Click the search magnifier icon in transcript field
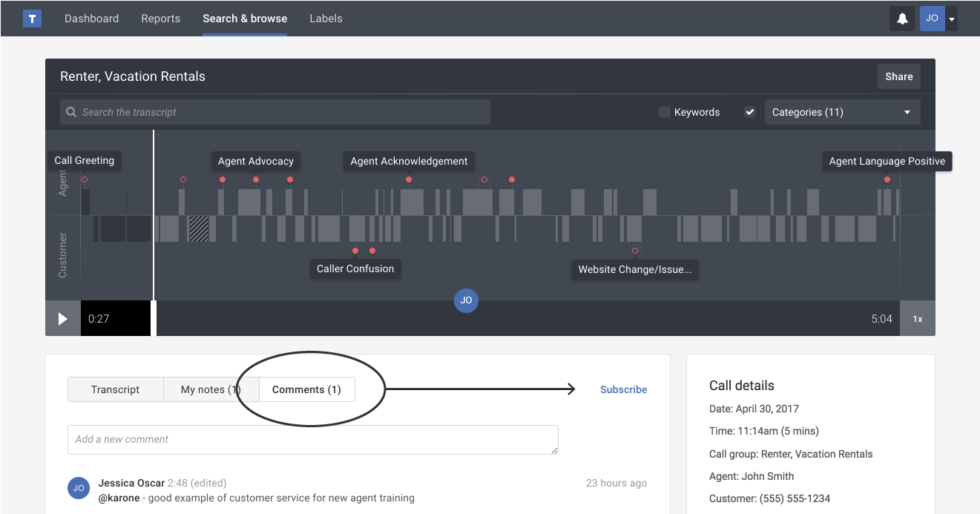Image resolution: width=980 pixels, height=514 pixels. coord(71,112)
